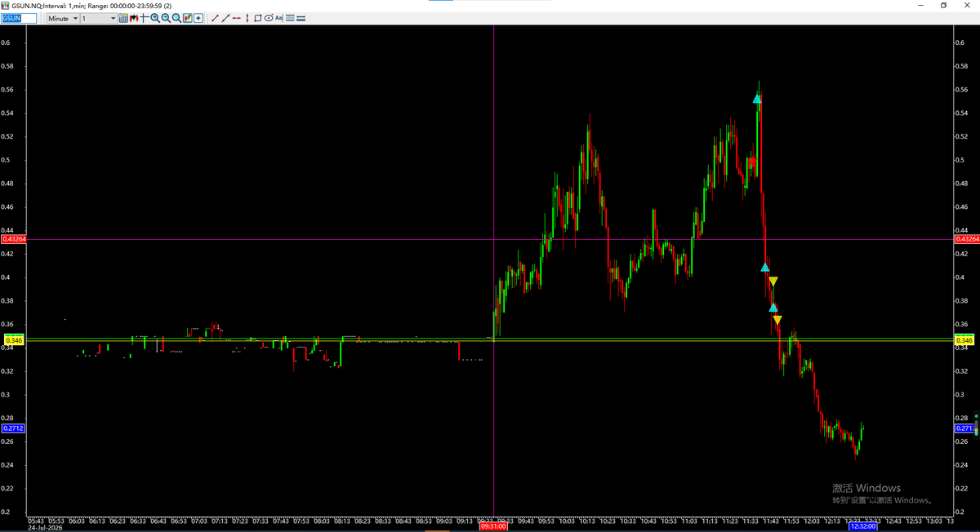Select the ellipse drawing tool
980x532 pixels.
coord(269,18)
